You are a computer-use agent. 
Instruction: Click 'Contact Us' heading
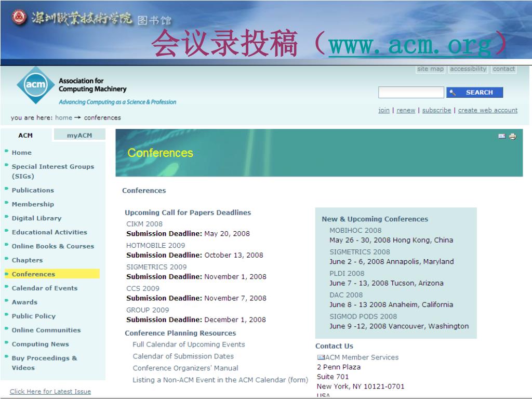coord(334,346)
